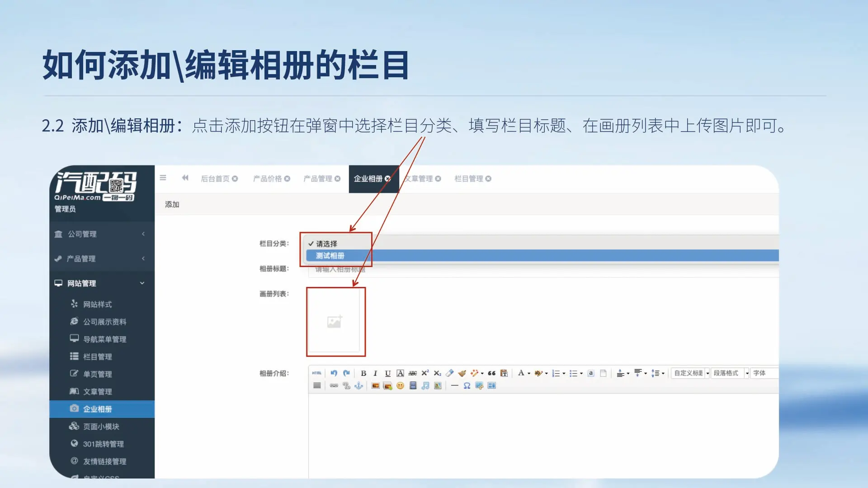Click the snapshot screen capture icon

click(x=479, y=385)
